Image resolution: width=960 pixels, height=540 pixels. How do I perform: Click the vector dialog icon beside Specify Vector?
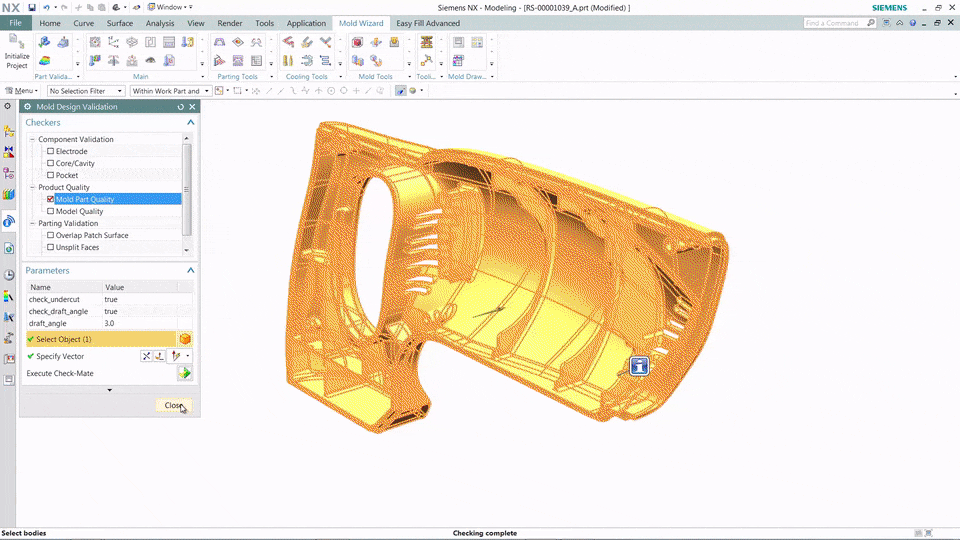(x=159, y=356)
